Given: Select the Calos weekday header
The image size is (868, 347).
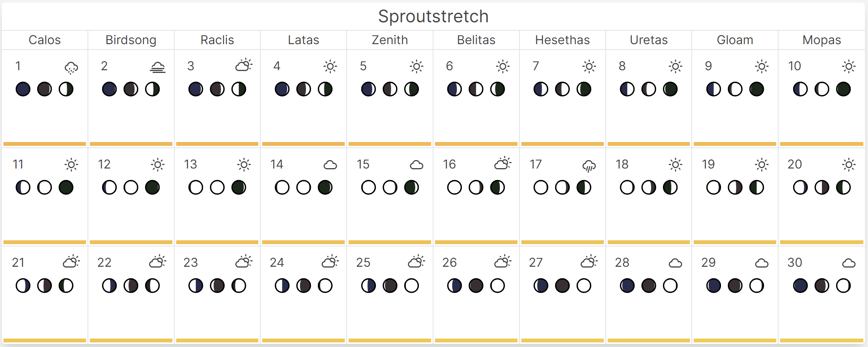Looking at the screenshot, I should tap(45, 40).
